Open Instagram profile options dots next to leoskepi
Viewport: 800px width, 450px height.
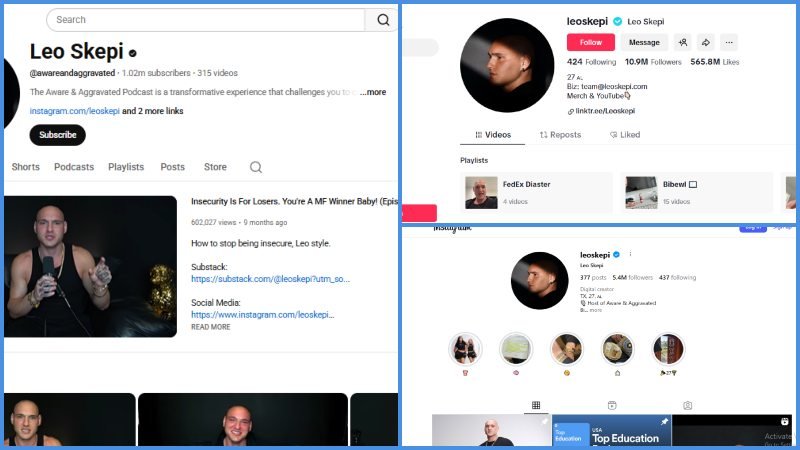pos(630,254)
